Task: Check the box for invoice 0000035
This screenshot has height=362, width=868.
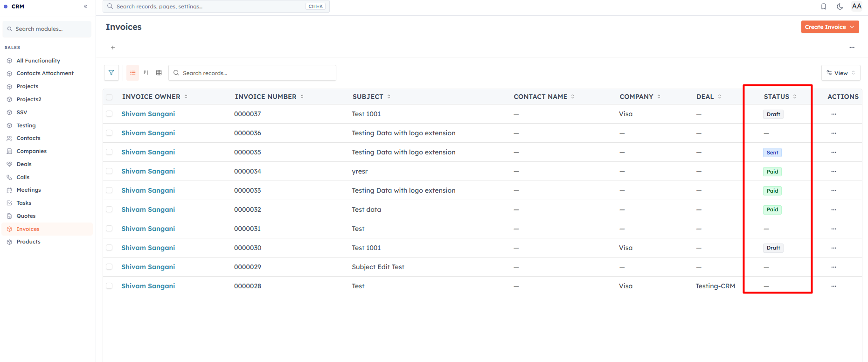Action: [109, 152]
